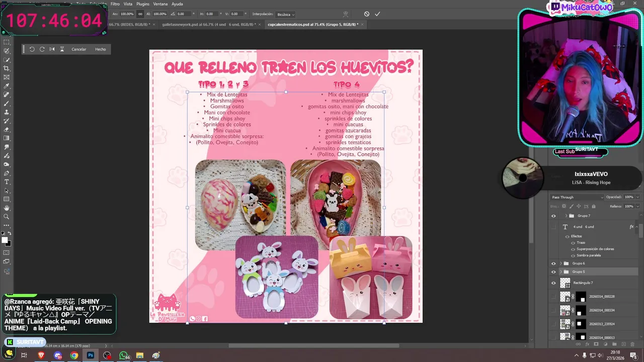644x362 pixels.
Task: Select the Rectangular Marquee tool
Action: (x=7, y=42)
